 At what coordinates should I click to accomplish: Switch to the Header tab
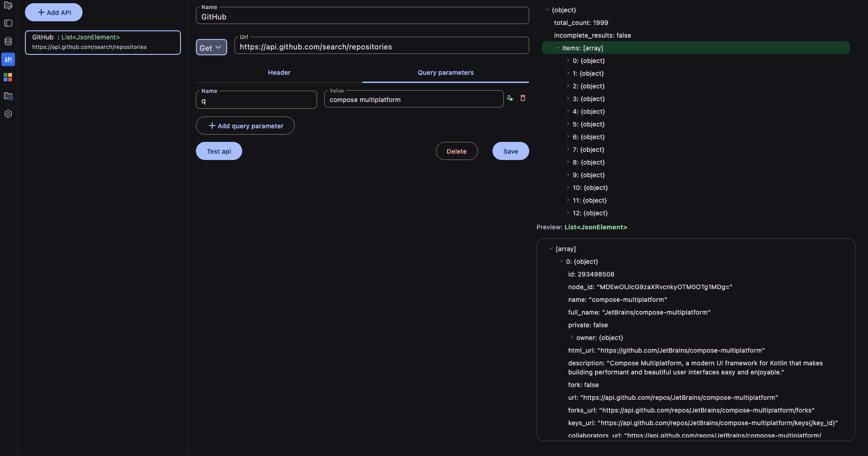click(x=279, y=73)
